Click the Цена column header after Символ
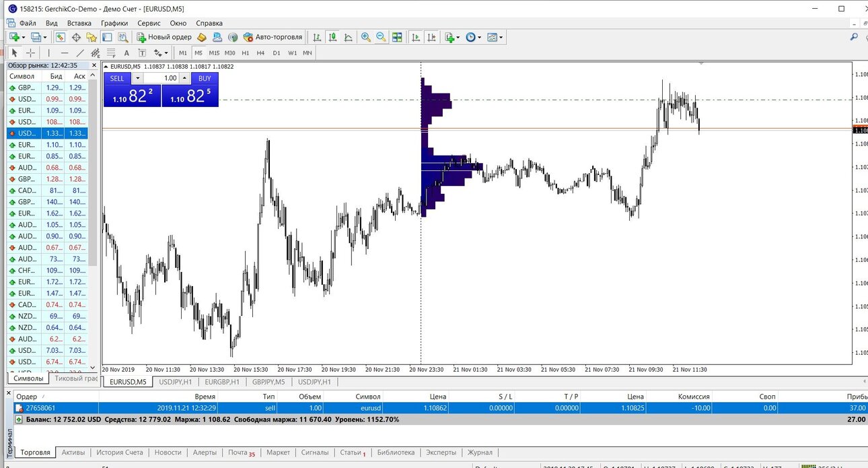 [x=438, y=397]
